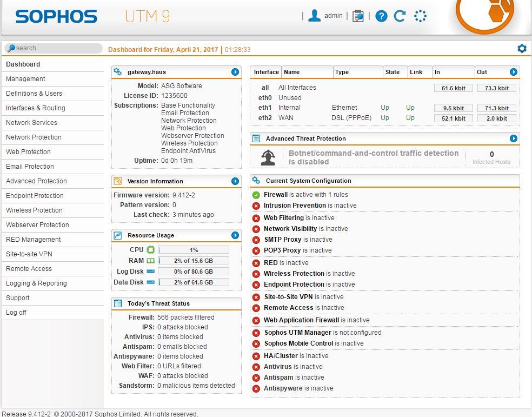Screen dimensions: 532x417
Task: Click the Sophos Mobile Control link
Action: click(298, 343)
